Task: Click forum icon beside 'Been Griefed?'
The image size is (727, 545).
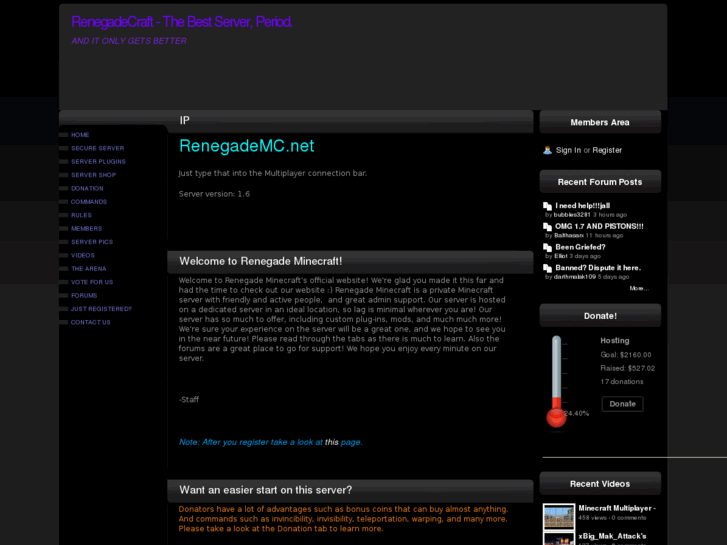Action: [x=548, y=248]
